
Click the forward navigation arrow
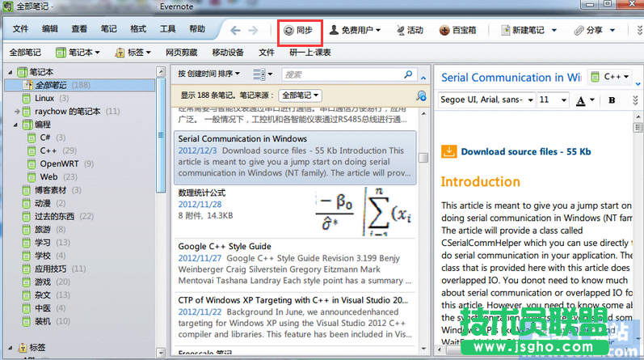coord(253,31)
